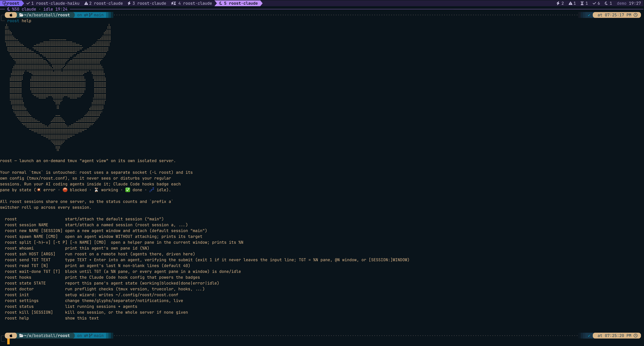This screenshot has width=644, height=346.
Task: Click the hourglass working emoji
Action: [96, 190]
